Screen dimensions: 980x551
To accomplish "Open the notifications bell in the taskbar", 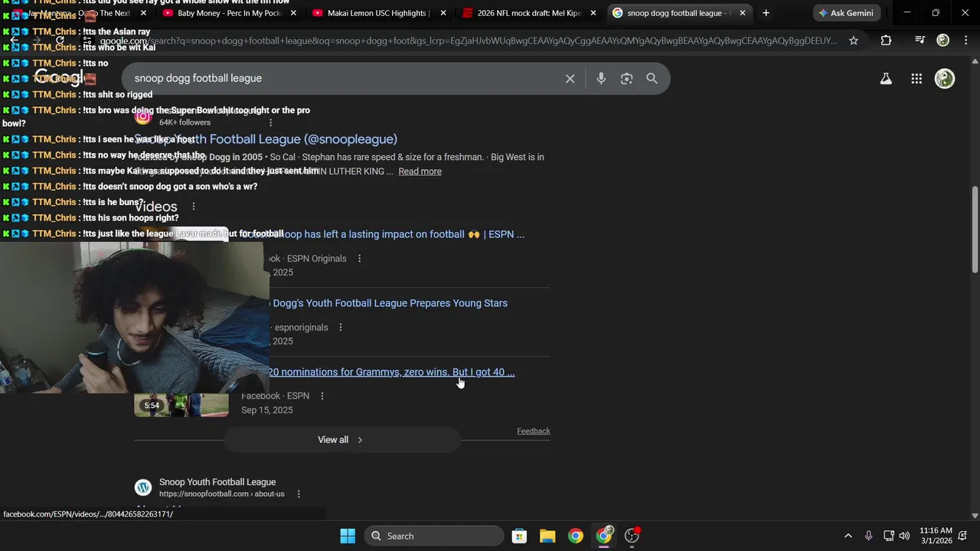I will [x=963, y=536].
